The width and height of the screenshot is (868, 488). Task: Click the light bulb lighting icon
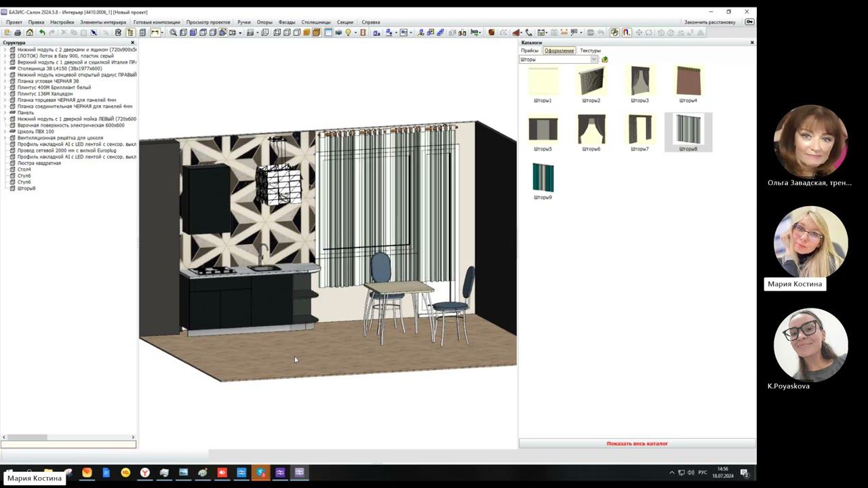349,33
